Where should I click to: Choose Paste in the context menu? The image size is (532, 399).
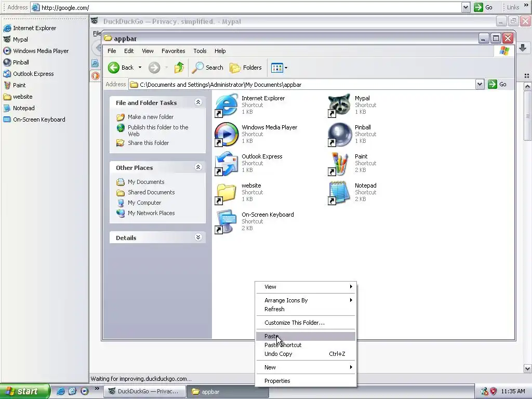306,336
